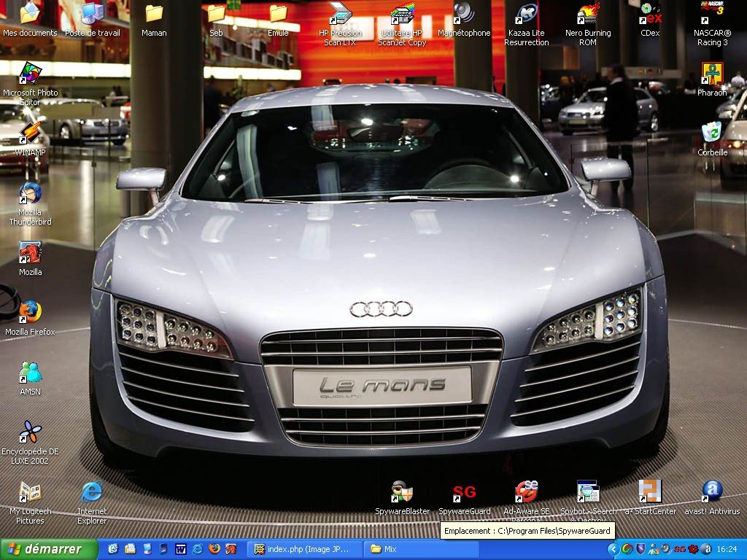Click the avast! Antivirus desktop icon

712,492
